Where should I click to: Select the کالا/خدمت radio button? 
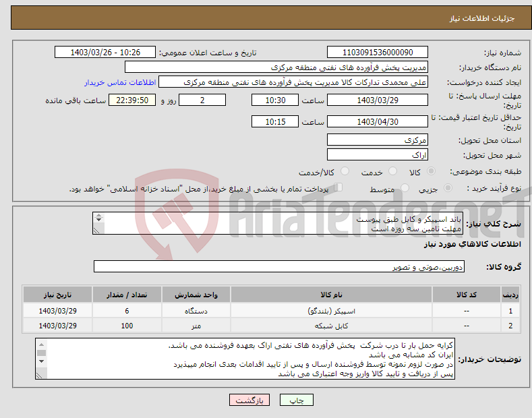pos(345,171)
